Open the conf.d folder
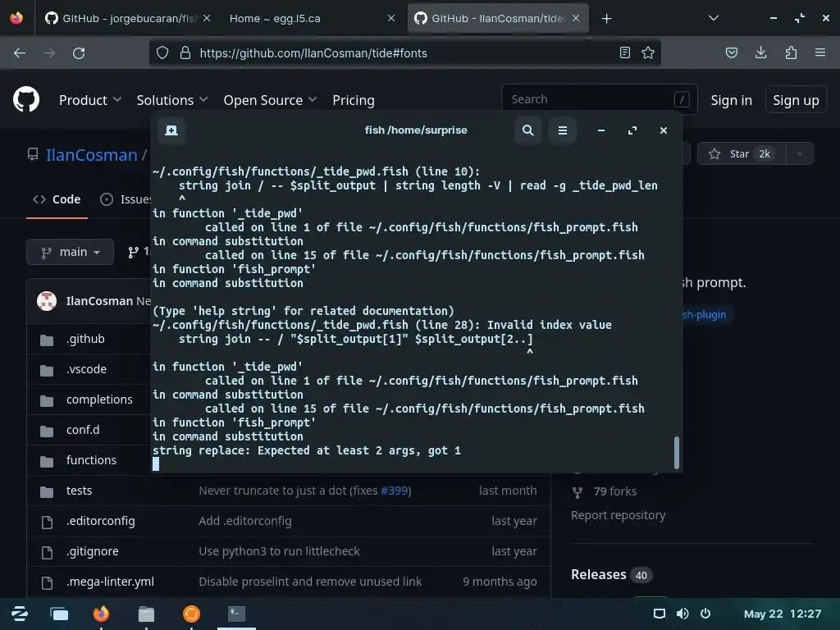The height and width of the screenshot is (630, 840). click(83, 430)
